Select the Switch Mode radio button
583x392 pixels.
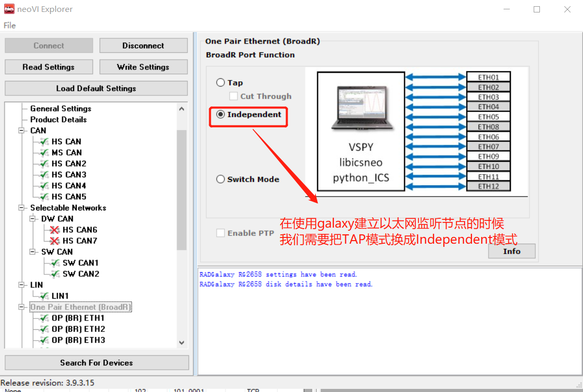(221, 179)
